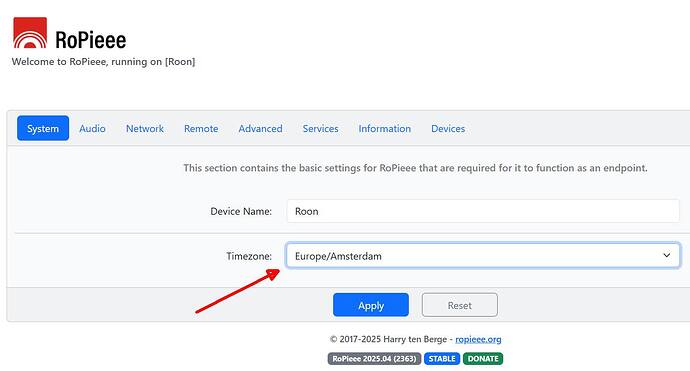Open the Network tab
690x371 pixels.
145,129
